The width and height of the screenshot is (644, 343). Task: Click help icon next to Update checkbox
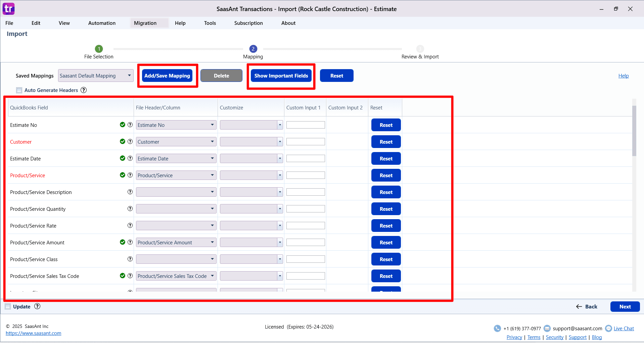(x=37, y=306)
